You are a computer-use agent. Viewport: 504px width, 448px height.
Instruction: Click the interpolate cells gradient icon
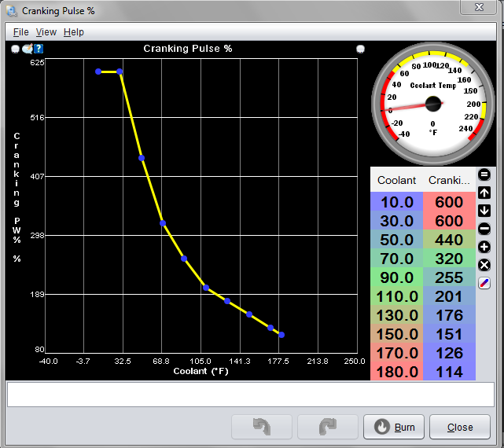pyautogui.click(x=484, y=283)
